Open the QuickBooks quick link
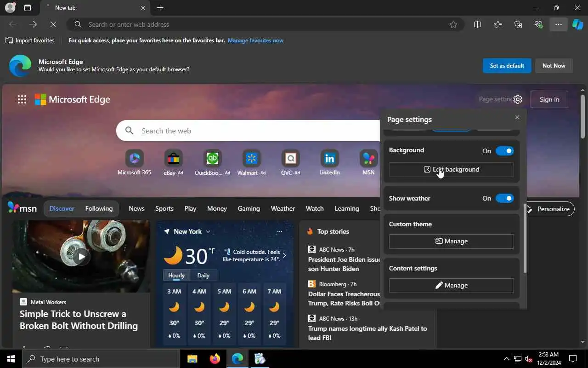Viewport: 588px width, 368px height. [212, 162]
